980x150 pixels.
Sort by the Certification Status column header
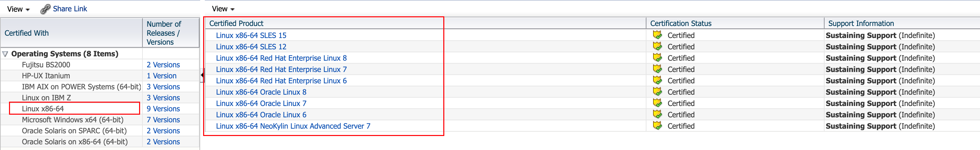coord(680,23)
